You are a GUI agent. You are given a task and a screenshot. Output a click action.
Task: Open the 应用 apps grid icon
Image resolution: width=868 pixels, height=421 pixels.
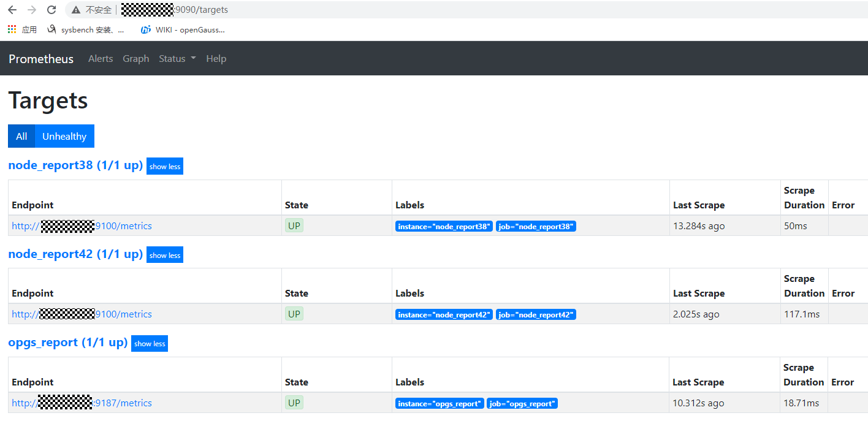11,29
